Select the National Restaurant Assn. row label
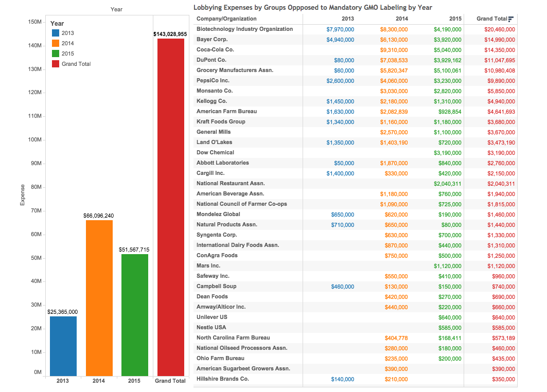The height and width of the screenshot is (392, 547). (x=231, y=184)
